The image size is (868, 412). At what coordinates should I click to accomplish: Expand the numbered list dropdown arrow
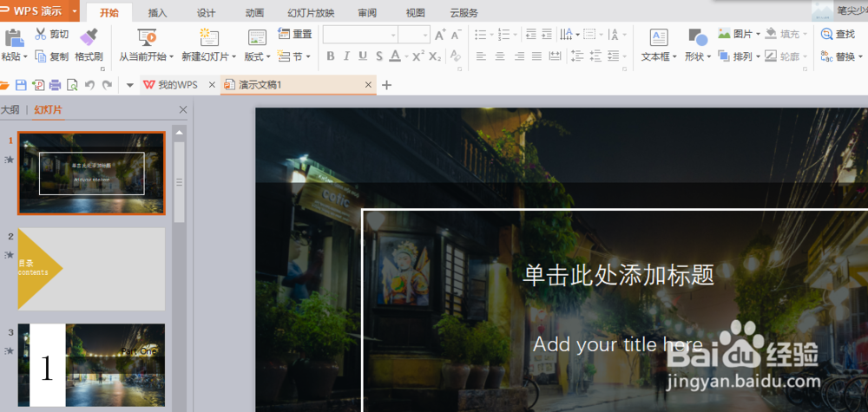(x=515, y=35)
